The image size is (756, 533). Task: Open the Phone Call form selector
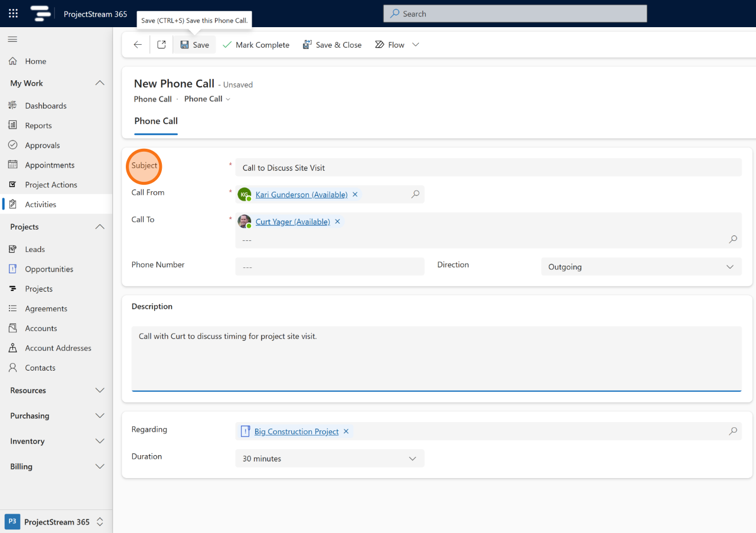pyautogui.click(x=207, y=99)
